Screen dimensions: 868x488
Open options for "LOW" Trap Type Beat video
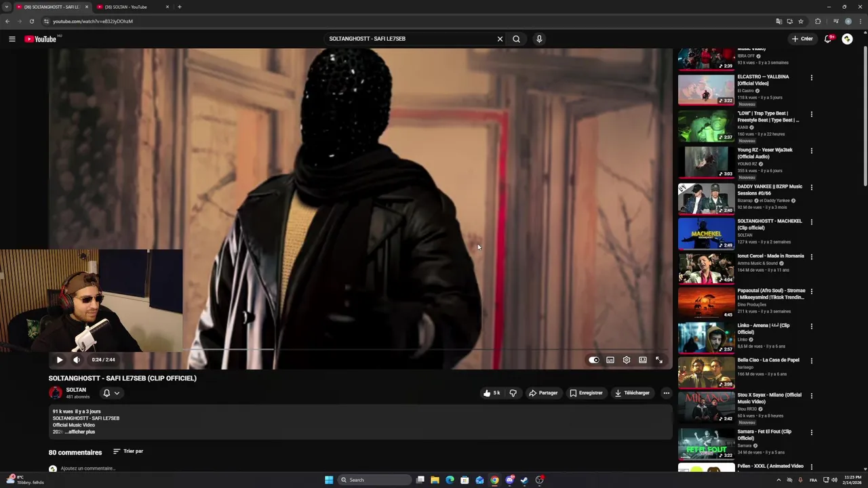point(811,114)
